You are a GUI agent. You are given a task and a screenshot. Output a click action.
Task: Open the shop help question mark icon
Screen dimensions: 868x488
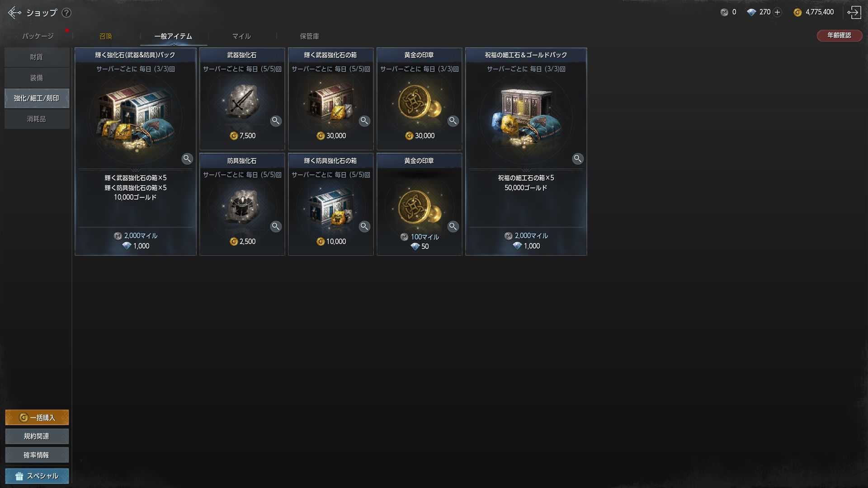(x=66, y=13)
